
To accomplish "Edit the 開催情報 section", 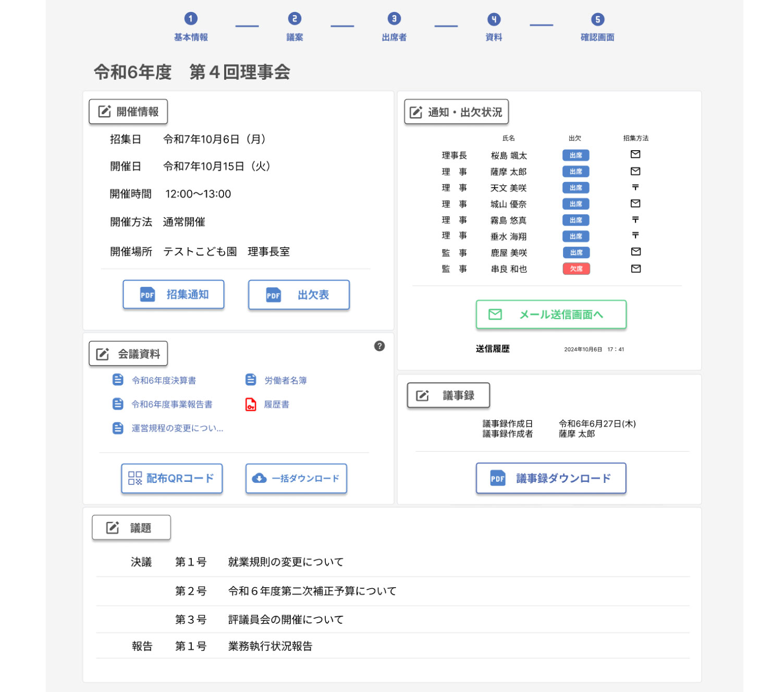I will click(x=128, y=112).
